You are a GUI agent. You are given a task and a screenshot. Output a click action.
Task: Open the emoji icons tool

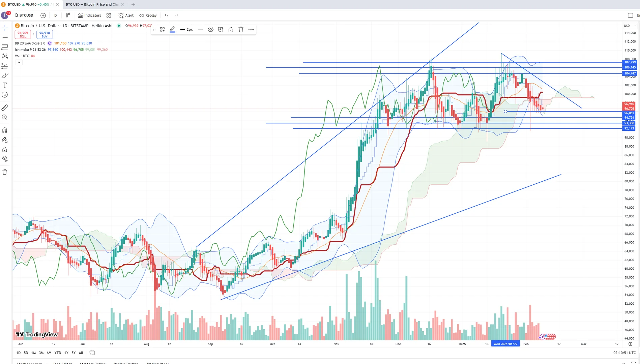point(5,95)
